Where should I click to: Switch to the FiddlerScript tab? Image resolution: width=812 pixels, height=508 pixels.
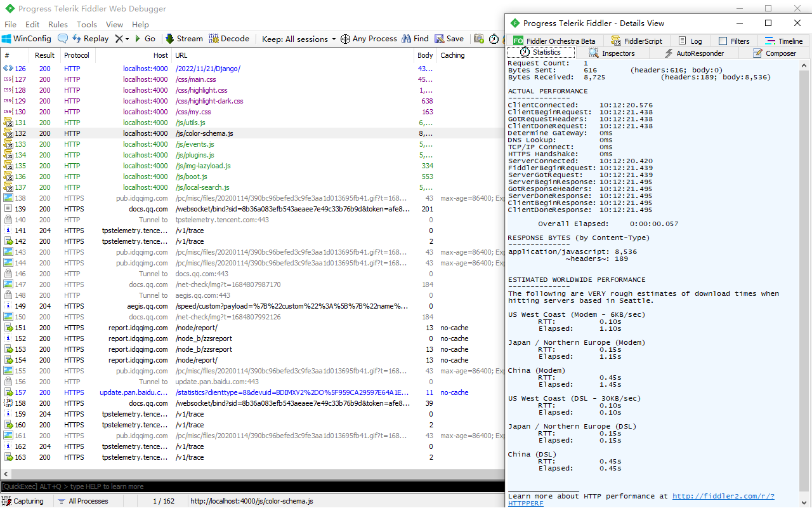636,41
